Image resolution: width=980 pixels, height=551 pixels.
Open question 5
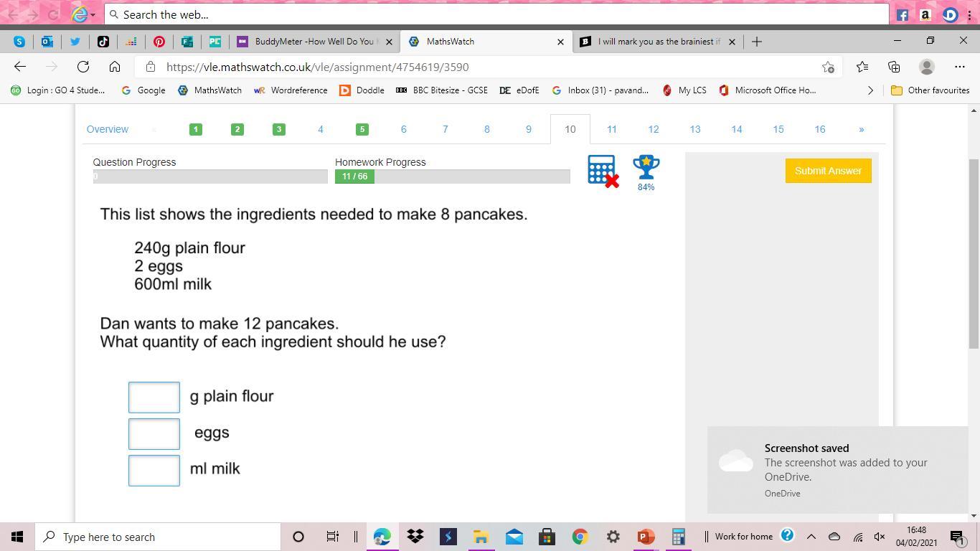coord(362,129)
